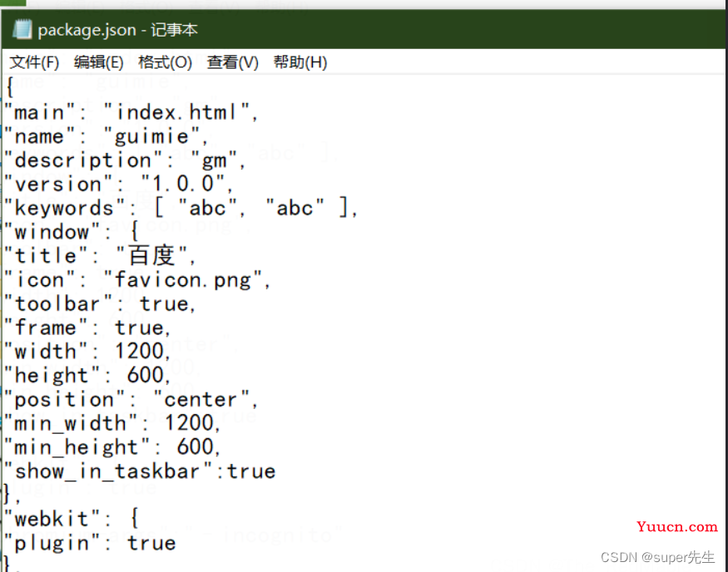Screen dimensions: 728x572
Task: Click the "main": "index.html" line
Action: (131, 112)
